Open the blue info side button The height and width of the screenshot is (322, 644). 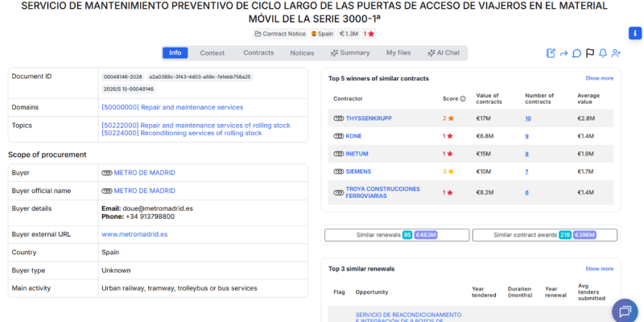pyautogui.click(x=635, y=33)
